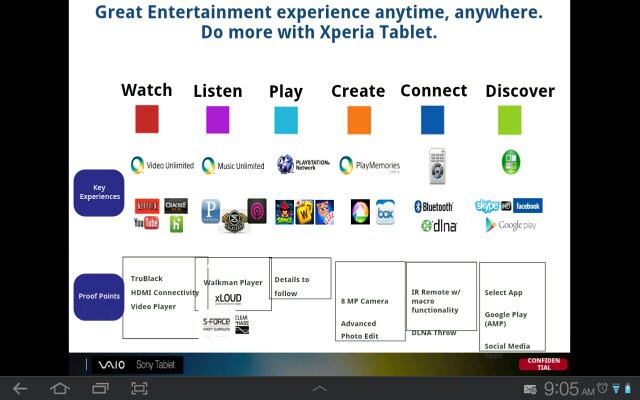The height and width of the screenshot is (400, 640).
Task: Click the Box cloud storage icon
Action: (x=385, y=212)
